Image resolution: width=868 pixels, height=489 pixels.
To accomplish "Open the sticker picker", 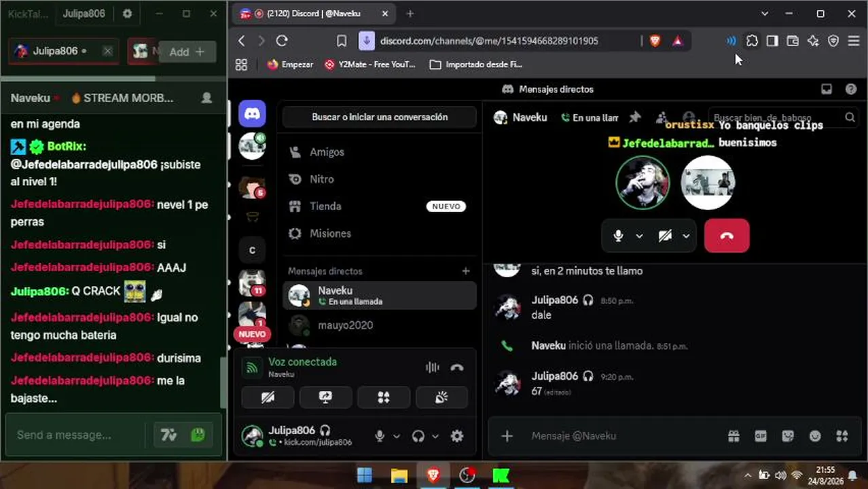I will coord(788,436).
